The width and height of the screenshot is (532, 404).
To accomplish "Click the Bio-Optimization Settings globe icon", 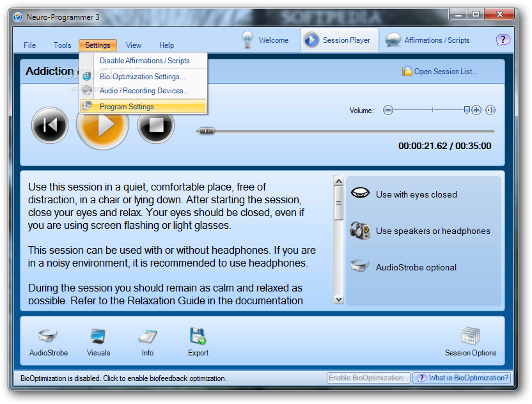I will [x=87, y=76].
